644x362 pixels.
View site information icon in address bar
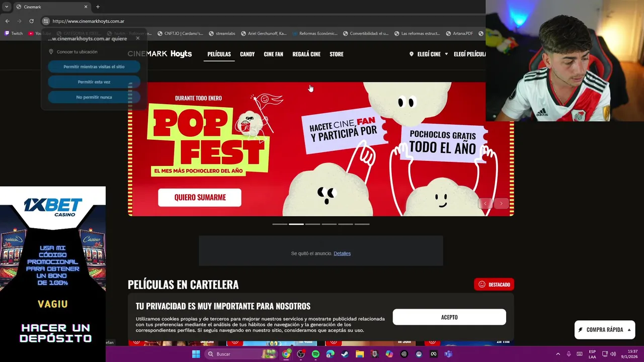(46, 21)
